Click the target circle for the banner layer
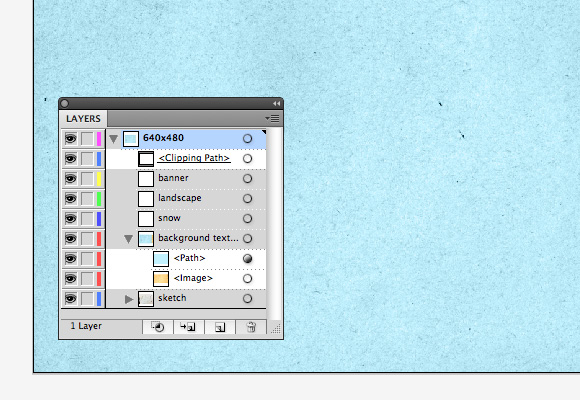 pos(247,178)
